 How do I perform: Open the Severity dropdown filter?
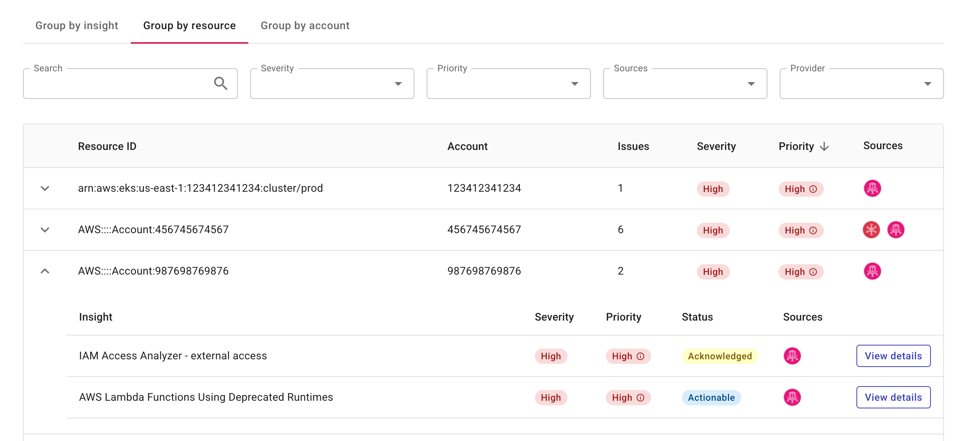pyautogui.click(x=399, y=83)
